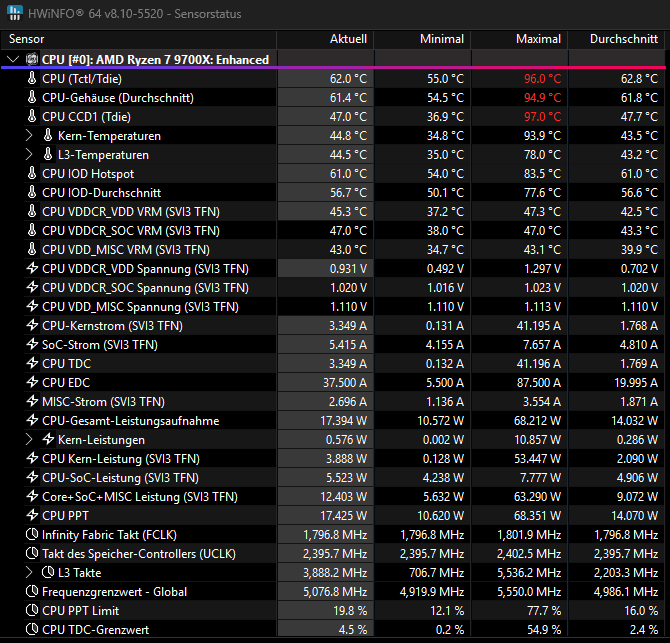The width and height of the screenshot is (670, 643).
Task: Click lightning icon of CPU VDDCR_SOC Spannung
Action: (x=32, y=287)
